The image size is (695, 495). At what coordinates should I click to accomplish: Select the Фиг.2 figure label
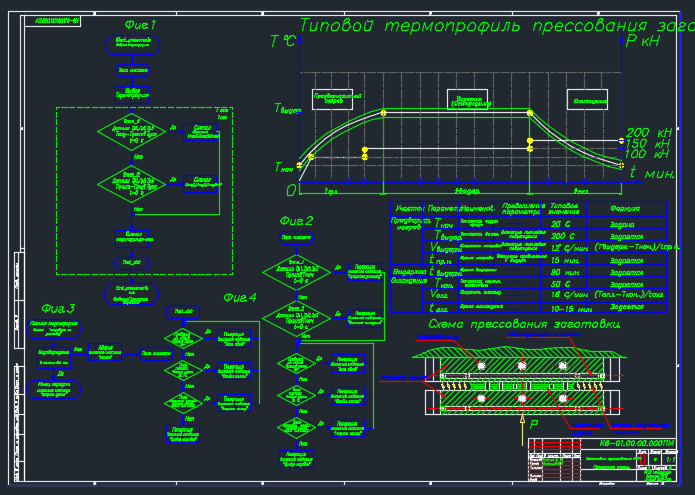pos(297,221)
